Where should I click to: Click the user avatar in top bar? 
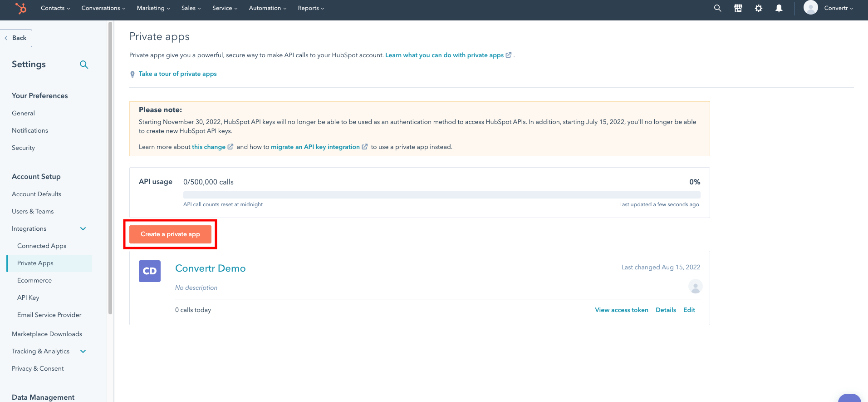[811, 8]
